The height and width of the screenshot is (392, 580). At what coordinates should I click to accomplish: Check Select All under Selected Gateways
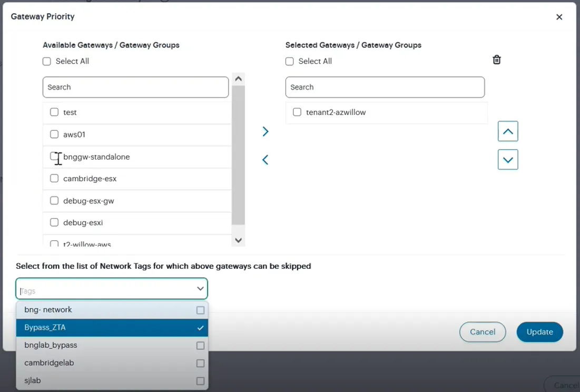pyautogui.click(x=290, y=62)
